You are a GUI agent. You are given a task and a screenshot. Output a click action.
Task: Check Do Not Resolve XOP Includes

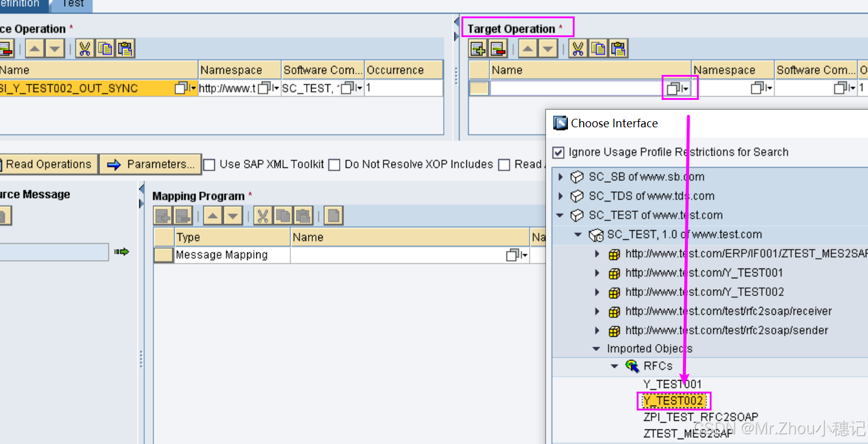click(334, 164)
